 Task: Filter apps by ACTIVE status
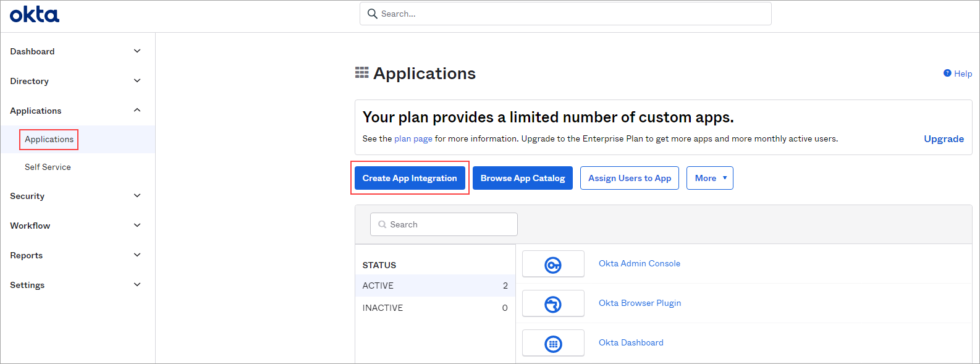[435, 286]
